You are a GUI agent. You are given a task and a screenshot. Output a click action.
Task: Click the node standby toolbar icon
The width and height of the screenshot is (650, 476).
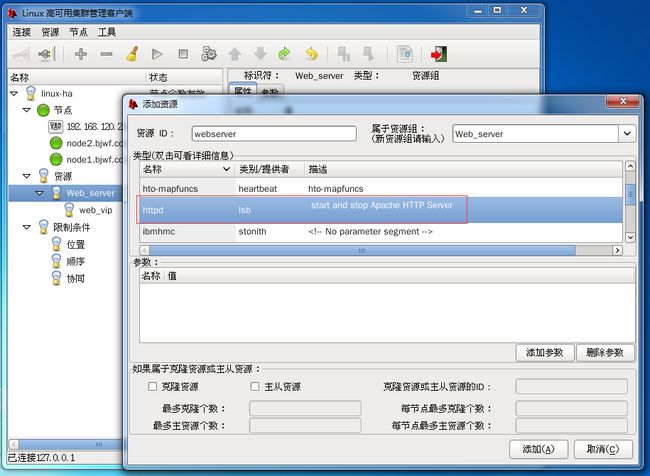(343, 54)
